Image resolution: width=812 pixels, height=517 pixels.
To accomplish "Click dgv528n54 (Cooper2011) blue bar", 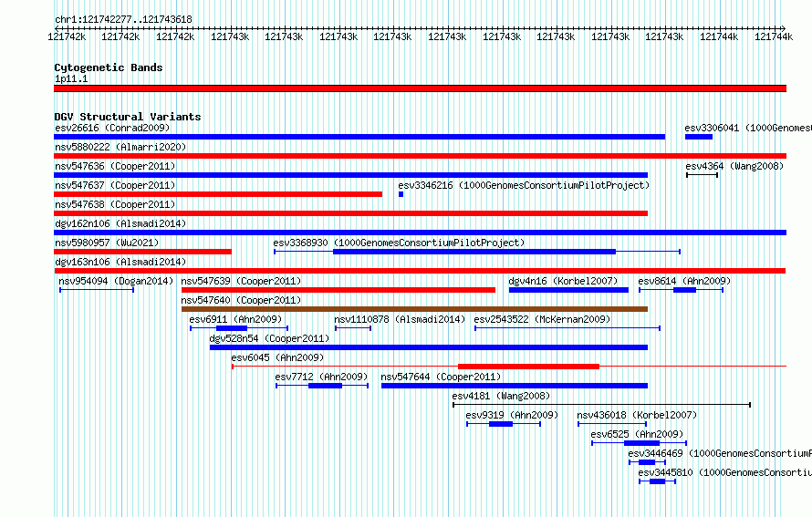I will (x=429, y=347).
